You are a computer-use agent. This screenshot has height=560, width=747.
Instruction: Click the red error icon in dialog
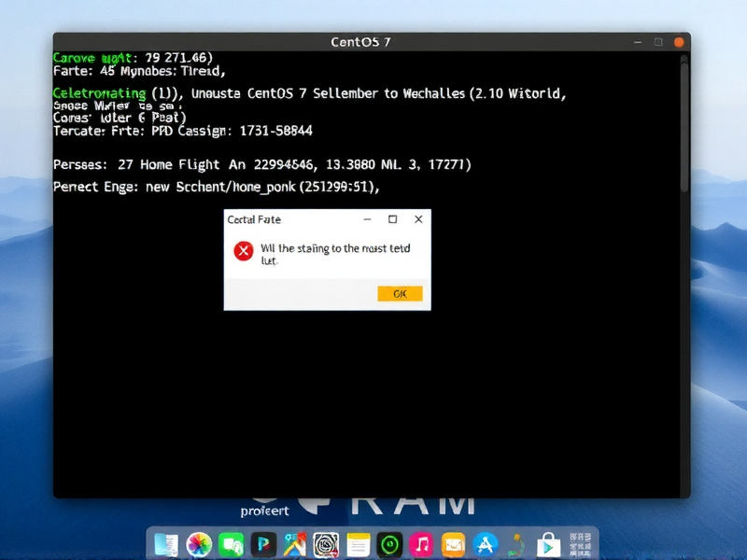coord(244,250)
